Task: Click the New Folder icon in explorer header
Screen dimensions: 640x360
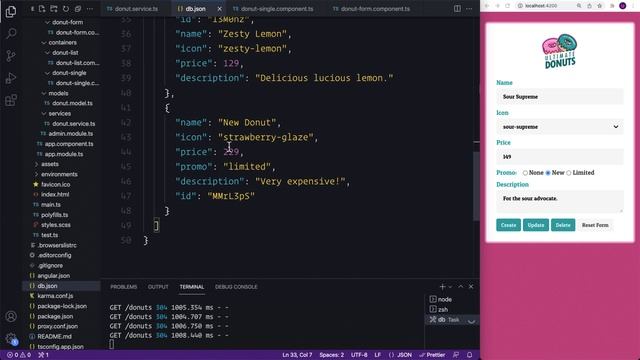Action: tap(54, 9)
